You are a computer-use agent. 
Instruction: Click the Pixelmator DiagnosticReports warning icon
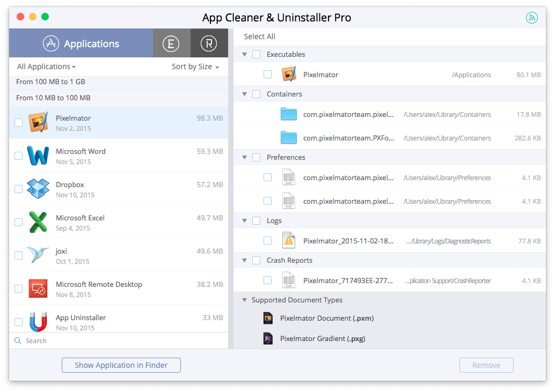289,240
